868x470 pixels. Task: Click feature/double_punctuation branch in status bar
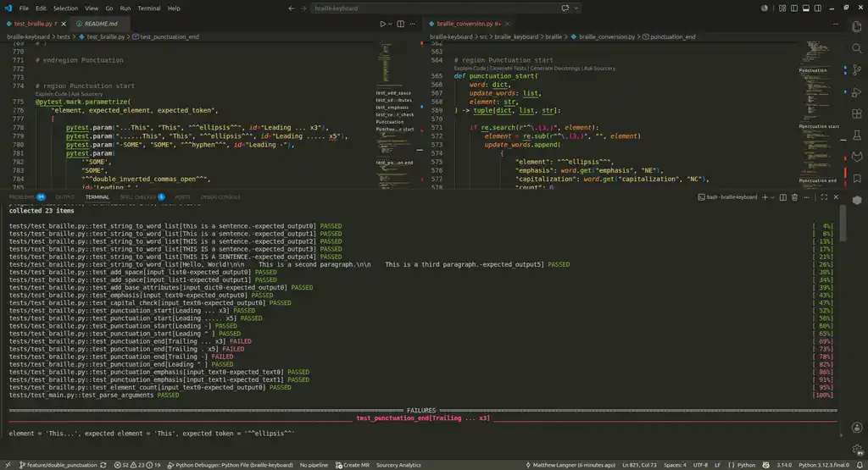pos(58,465)
